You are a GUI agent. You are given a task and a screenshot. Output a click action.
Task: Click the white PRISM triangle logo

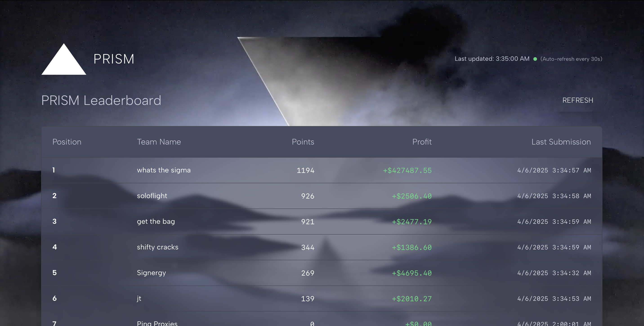tap(64, 61)
